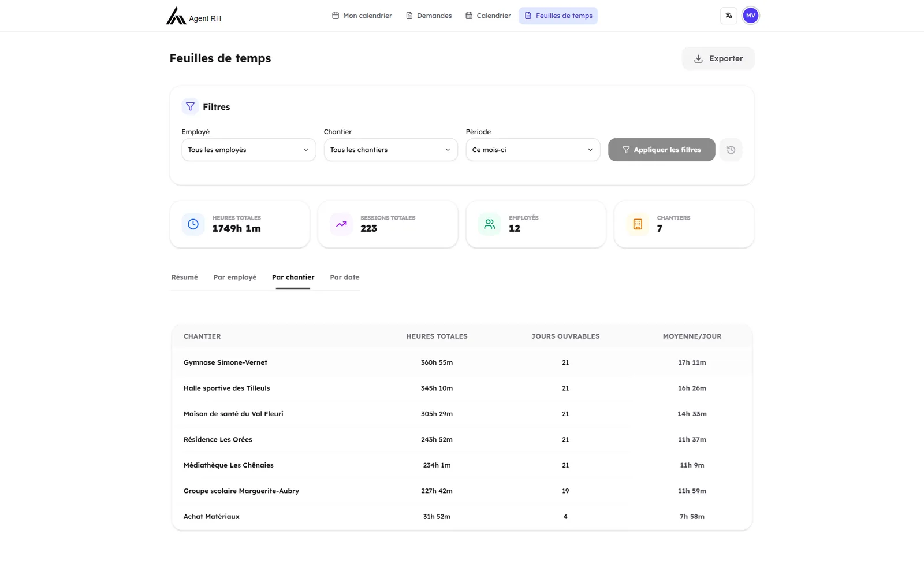Image resolution: width=924 pixels, height=578 pixels.
Task: Click the 19 working days value
Action: (565, 491)
